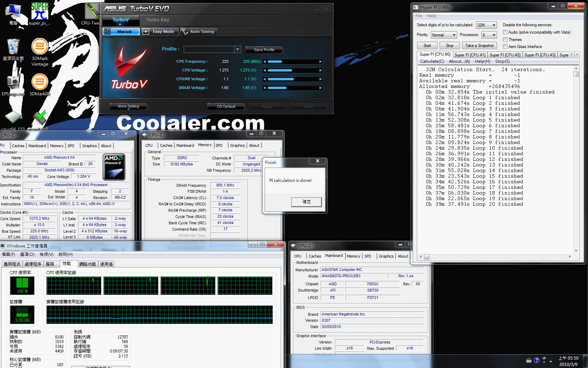Viewport: 588px width, 368px height.
Task: Toggle the Themes checkbox in Hyper PI
Action: pyautogui.click(x=505, y=40)
